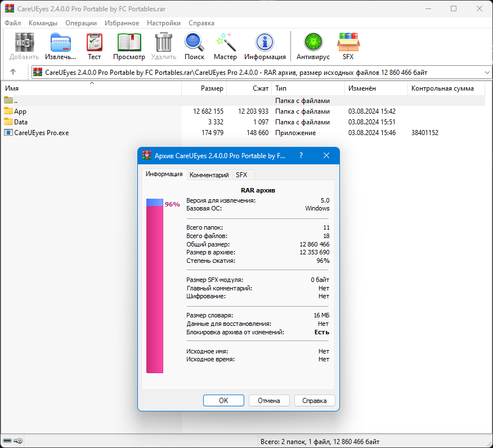Switch to the Комментарий tab
The height and width of the screenshot is (448, 493).
coord(209,175)
